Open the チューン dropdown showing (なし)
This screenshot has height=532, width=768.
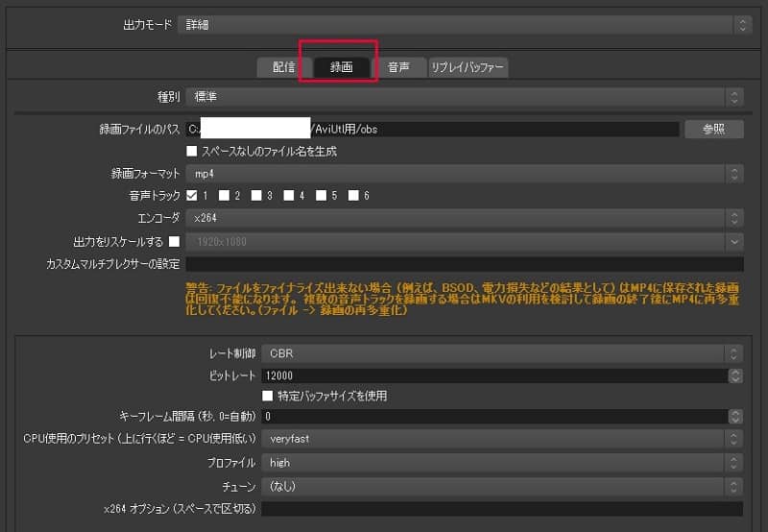(x=502, y=487)
